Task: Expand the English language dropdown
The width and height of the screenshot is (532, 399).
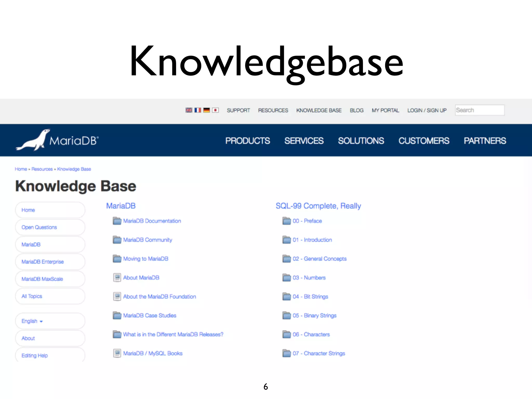Action: (x=50, y=321)
